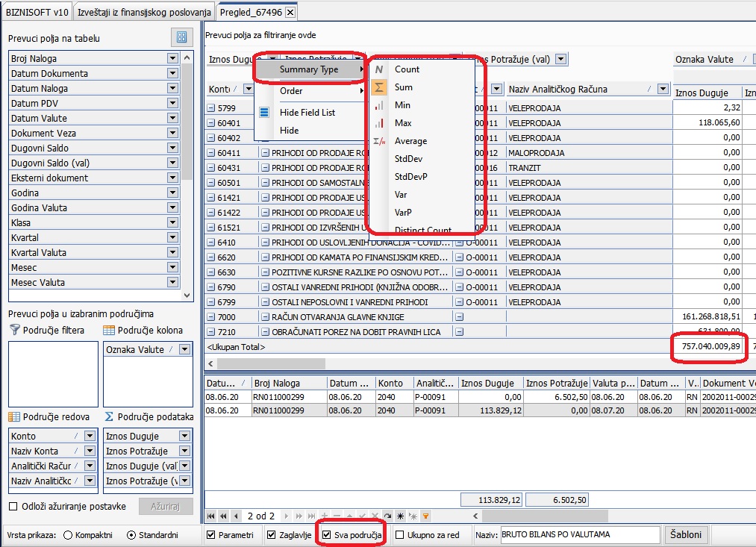Jump to previous page of records
Image resolution: width=756 pixels, height=547 pixels.
coord(223,516)
